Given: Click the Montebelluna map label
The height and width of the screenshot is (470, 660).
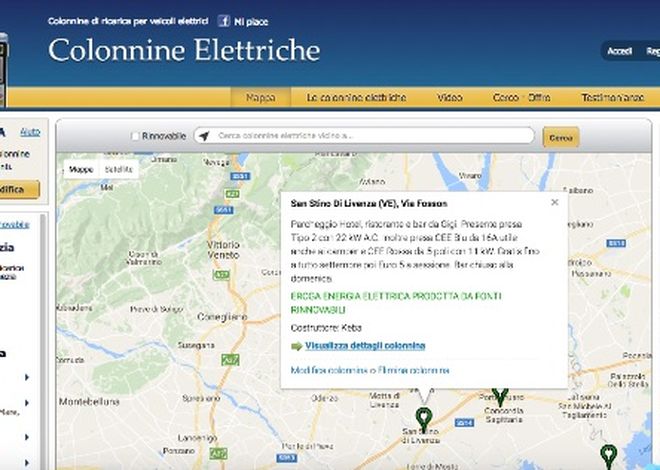Looking at the screenshot, I should 89,402.
